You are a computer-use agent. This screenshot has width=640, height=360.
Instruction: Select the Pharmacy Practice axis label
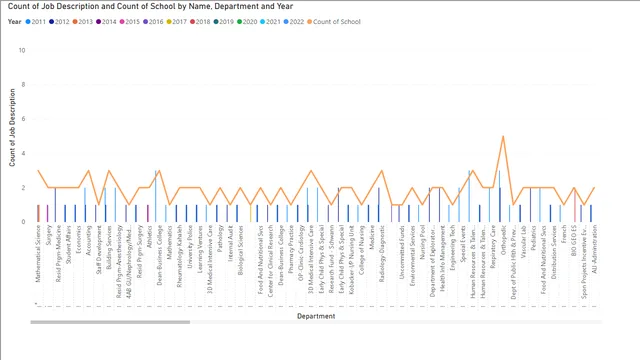291,249
